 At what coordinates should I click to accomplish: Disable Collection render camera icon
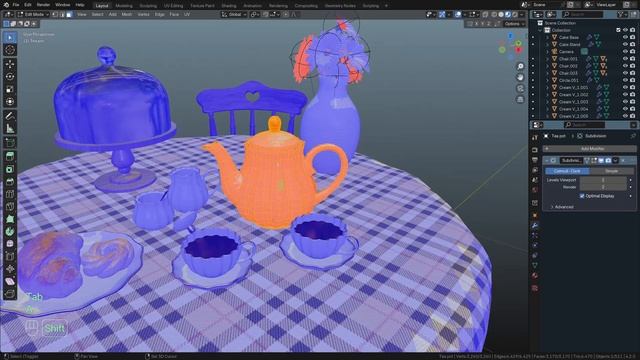pyautogui.click(x=632, y=30)
